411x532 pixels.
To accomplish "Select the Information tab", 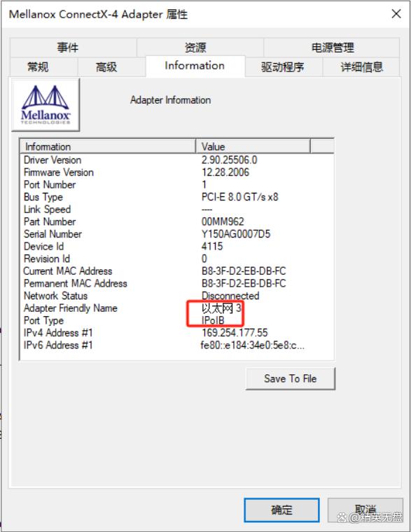I will pos(195,65).
